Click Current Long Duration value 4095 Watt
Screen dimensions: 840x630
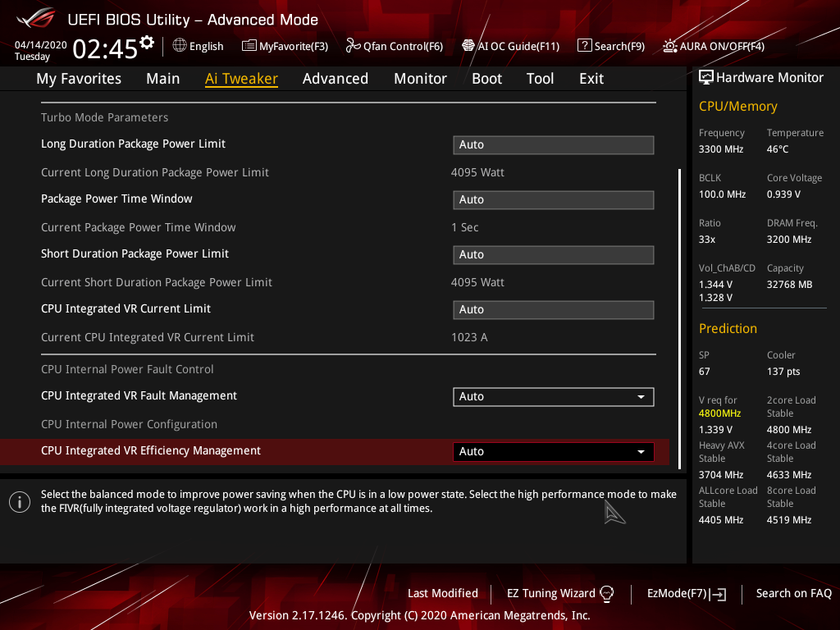tap(477, 172)
